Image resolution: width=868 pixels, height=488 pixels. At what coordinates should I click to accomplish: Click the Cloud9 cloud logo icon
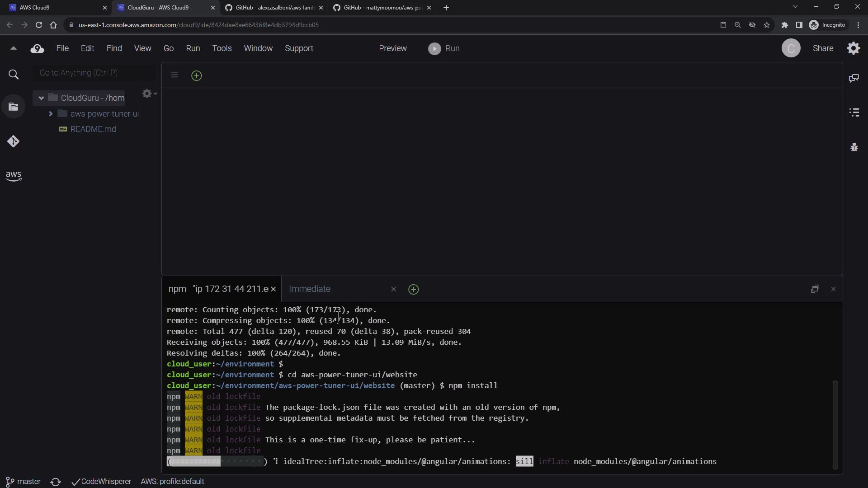37,49
